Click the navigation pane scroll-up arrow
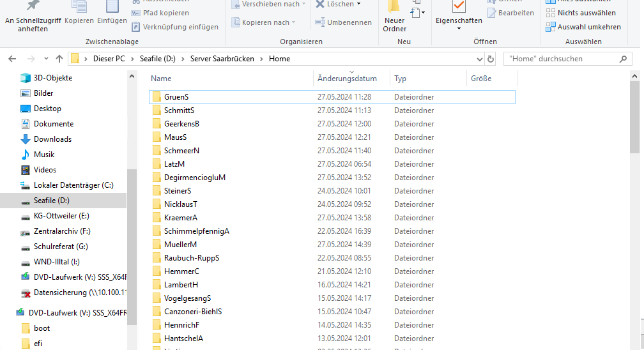Screen dimensions: 644x350 click(x=132, y=77)
